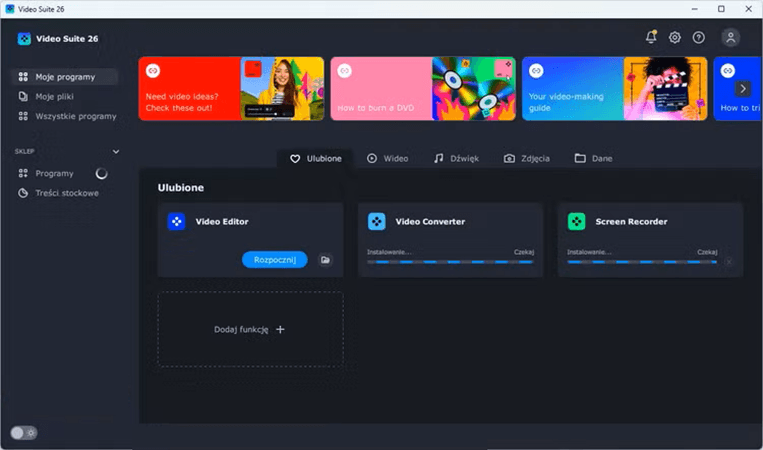Screen dimensions: 763x450
Task: Open 'How to burn a DVD' banner
Action: pyautogui.click(x=423, y=89)
